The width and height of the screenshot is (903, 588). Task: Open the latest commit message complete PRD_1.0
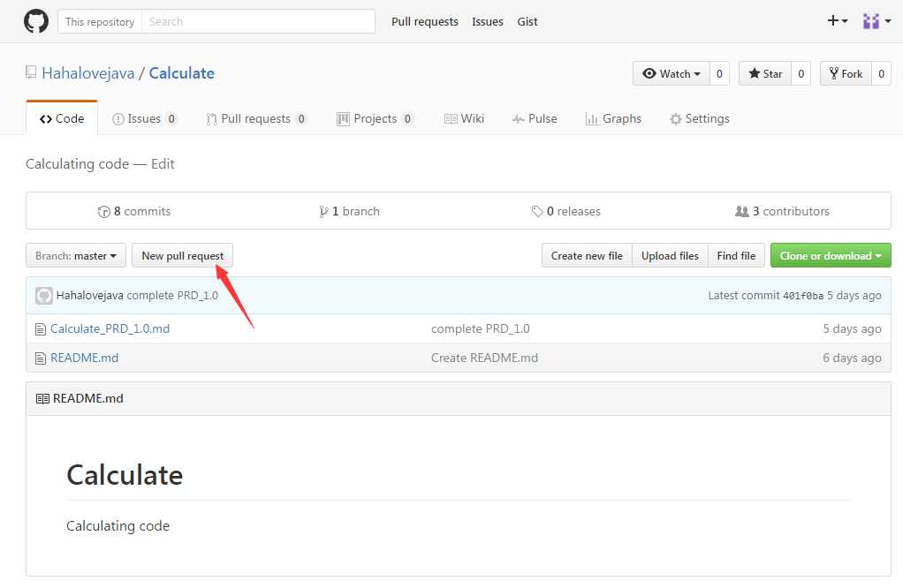click(172, 295)
